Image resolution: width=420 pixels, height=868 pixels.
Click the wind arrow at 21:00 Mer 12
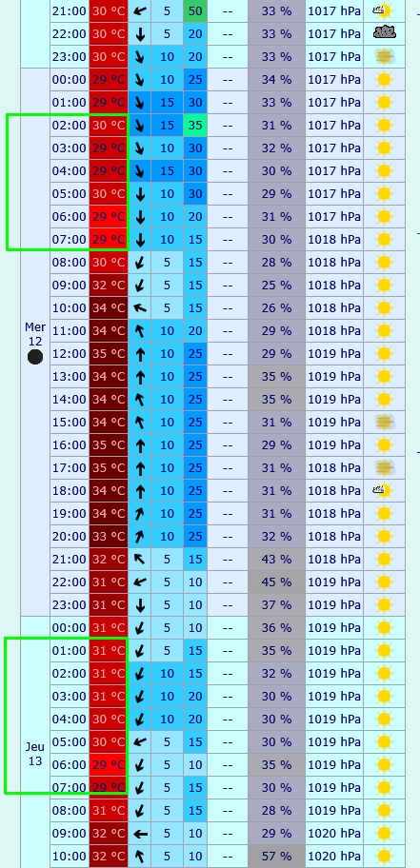coord(140,559)
